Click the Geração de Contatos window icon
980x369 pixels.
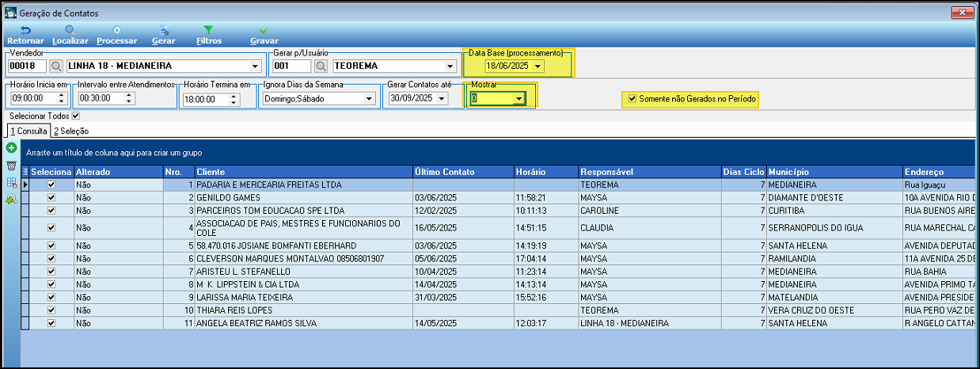tap(10, 13)
